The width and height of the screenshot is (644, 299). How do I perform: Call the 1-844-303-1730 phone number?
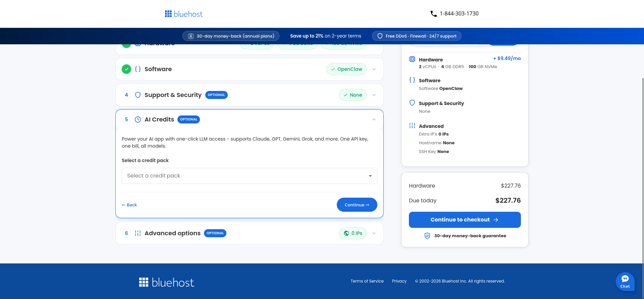point(459,14)
